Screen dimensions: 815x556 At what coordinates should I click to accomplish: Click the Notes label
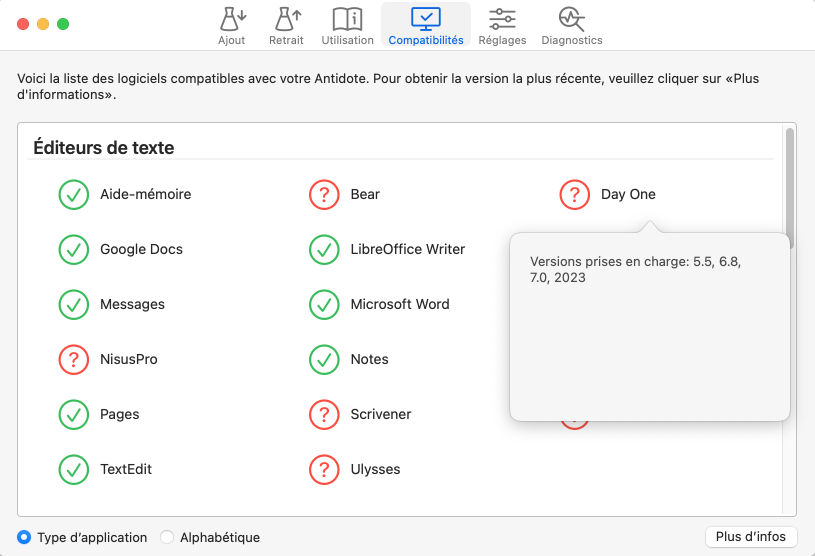pos(369,360)
